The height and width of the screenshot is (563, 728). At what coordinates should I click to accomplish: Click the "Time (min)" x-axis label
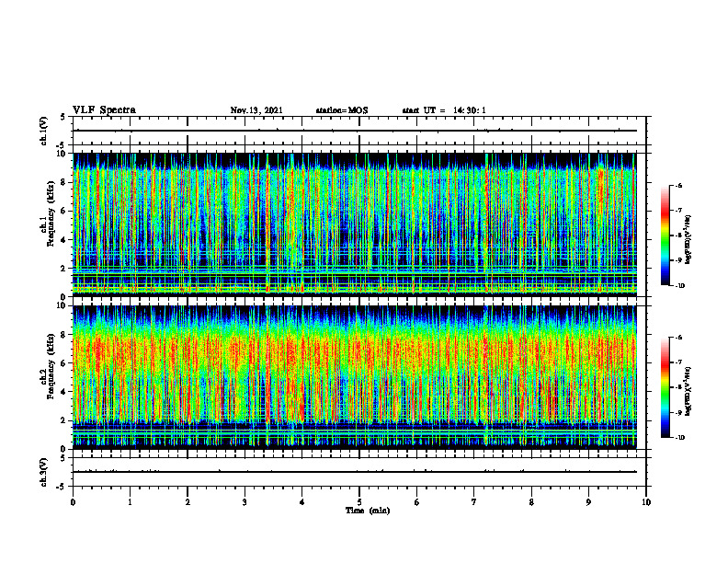[x=368, y=511]
